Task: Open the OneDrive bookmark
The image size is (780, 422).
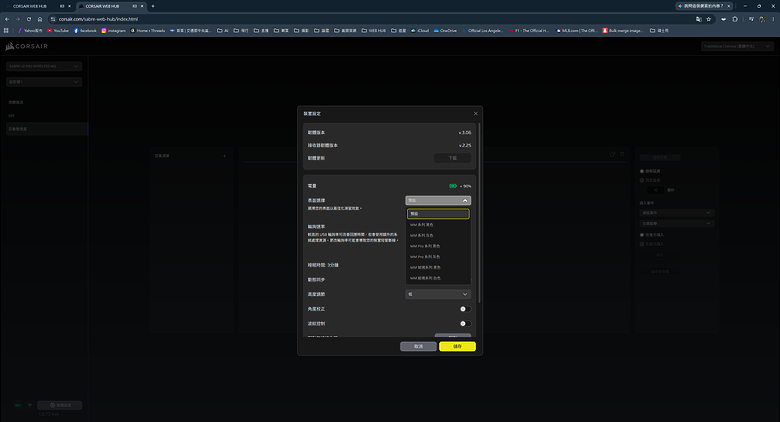Action: (445, 30)
